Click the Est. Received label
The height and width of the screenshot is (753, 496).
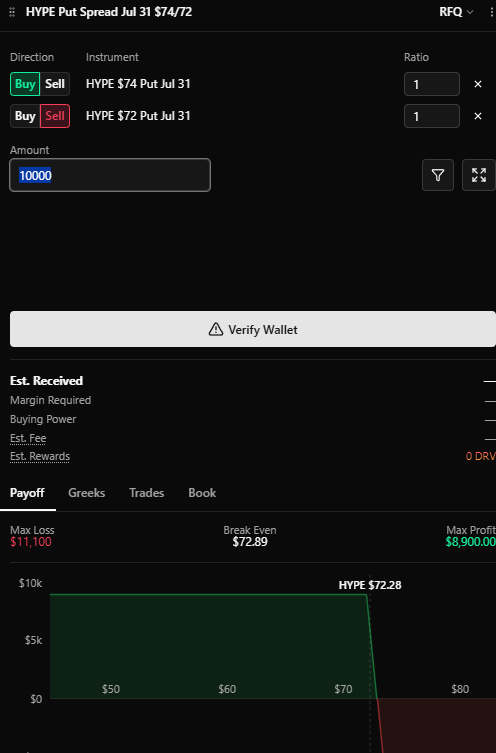[x=47, y=381]
